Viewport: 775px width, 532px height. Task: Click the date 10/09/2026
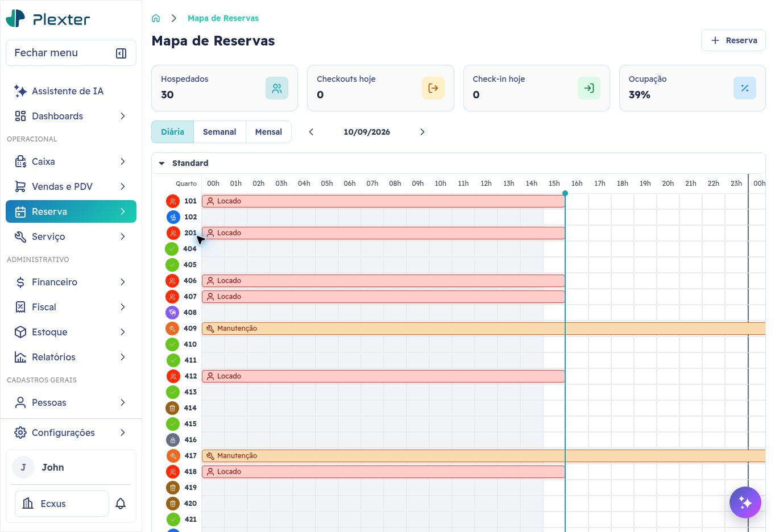point(367,132)
